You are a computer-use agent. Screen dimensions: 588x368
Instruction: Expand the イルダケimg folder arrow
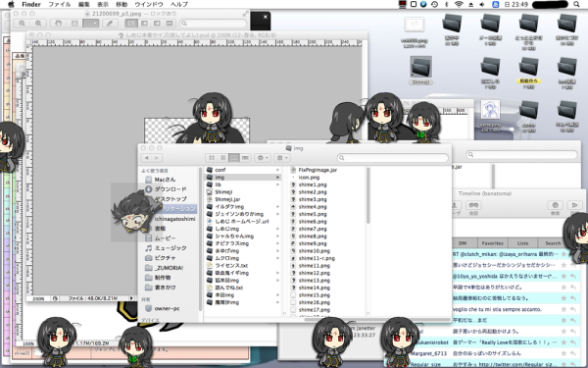point(278,206)
